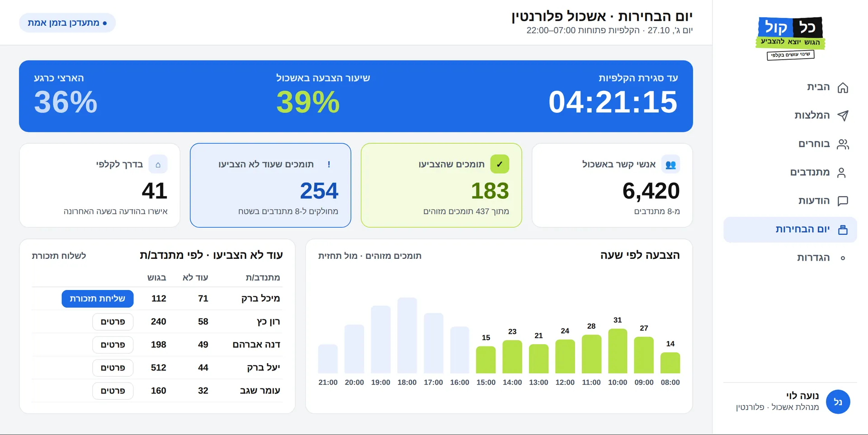The image size is (868, 435).
Task: Click the מתעדכן בזמן אמת status badge
Action: tap(67, 23)
